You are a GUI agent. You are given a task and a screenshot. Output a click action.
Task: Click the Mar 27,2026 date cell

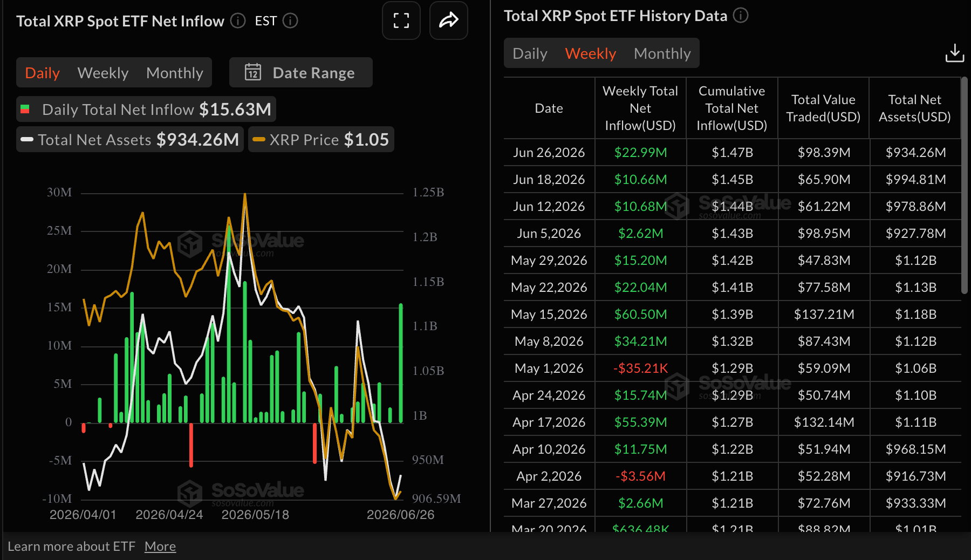(x=549, y=503)
